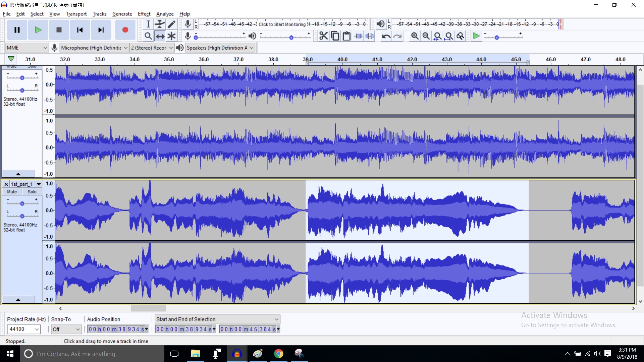Open the 1st_part_1 track name menu
644x362 pixels.
[26, 184]
